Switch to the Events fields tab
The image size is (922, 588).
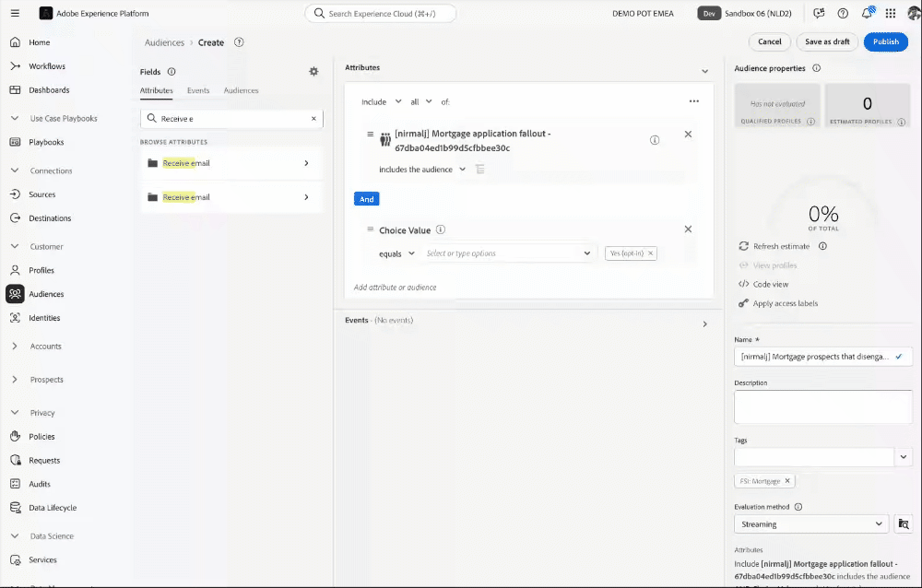click(198, 90)
